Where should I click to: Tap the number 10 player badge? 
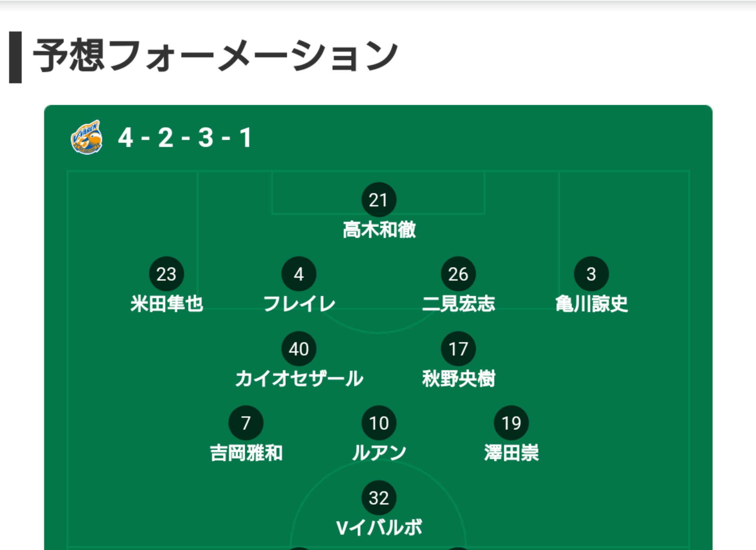pyautogui.click(x=379, y=423)
